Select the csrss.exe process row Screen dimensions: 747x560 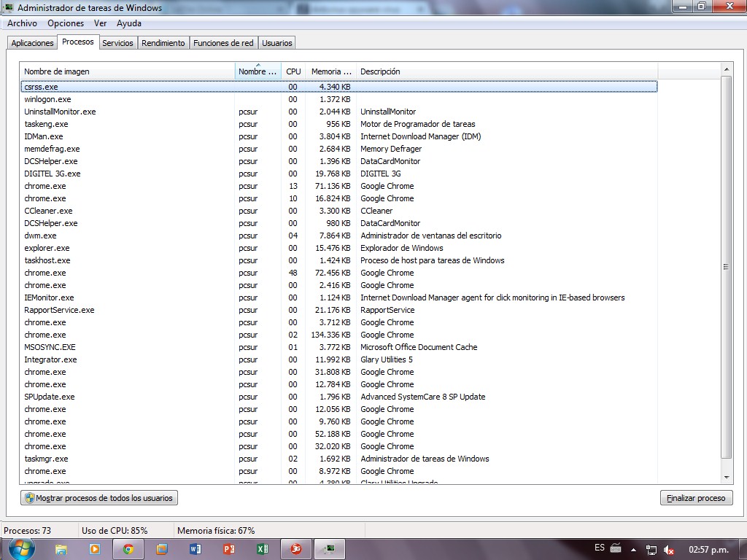(x=338, y=87)
